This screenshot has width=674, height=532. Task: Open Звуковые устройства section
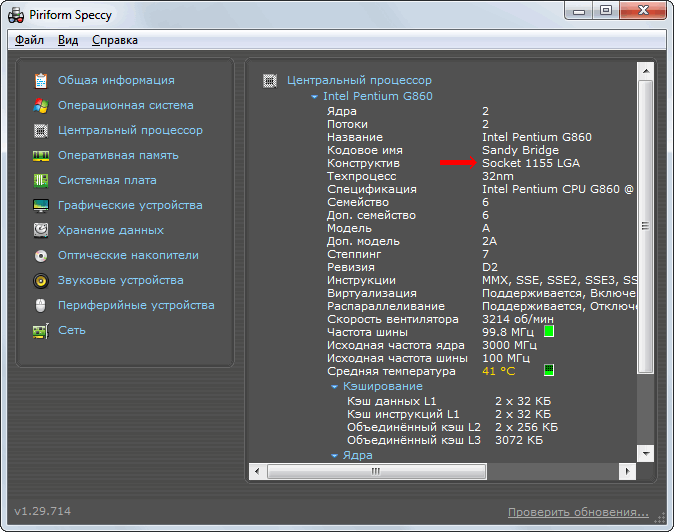[x=120, y=280]
